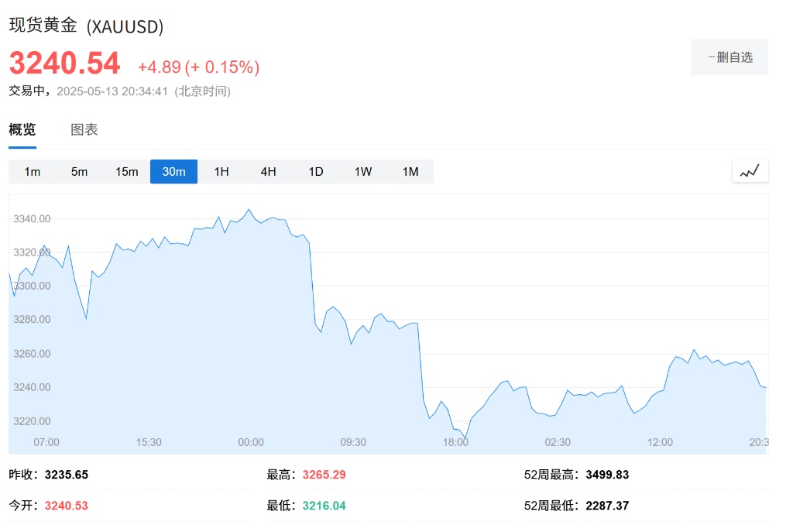Click the 00:00 time axis label
This screenshot has width=793, height=532.
coord(251,442)
